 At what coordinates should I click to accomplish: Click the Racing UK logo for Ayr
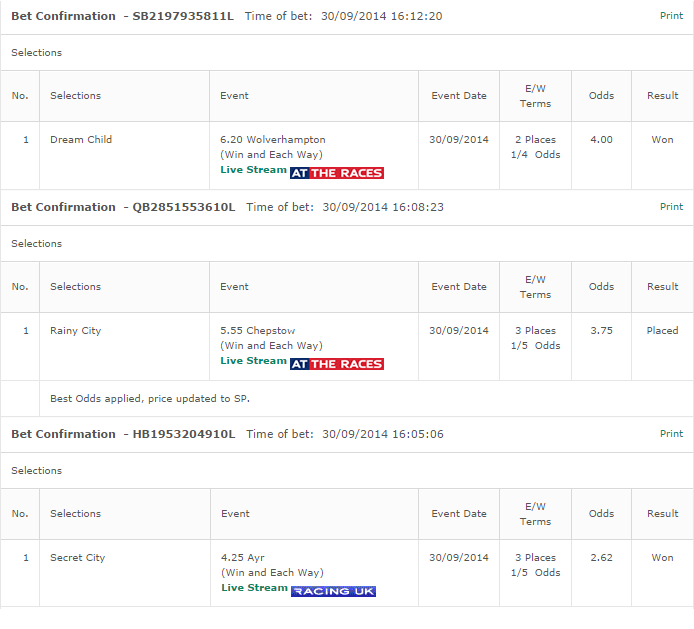[x=333, y=591]
